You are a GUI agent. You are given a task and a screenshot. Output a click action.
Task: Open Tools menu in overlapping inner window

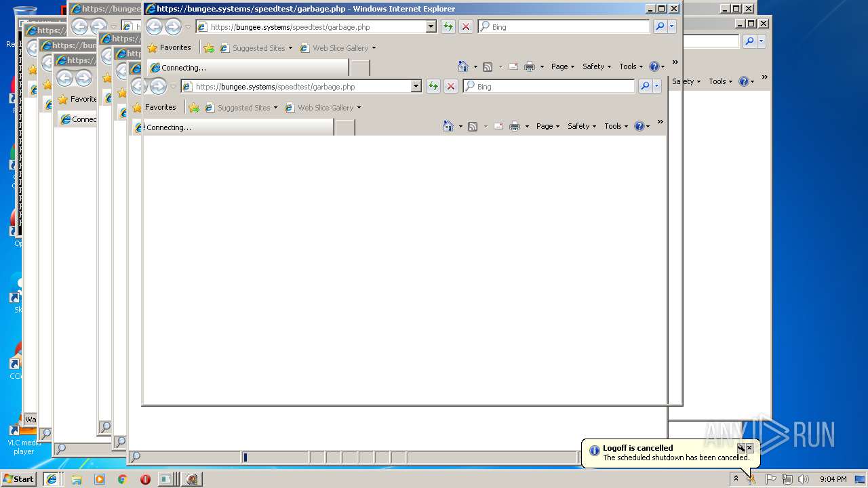pos(616,126)
